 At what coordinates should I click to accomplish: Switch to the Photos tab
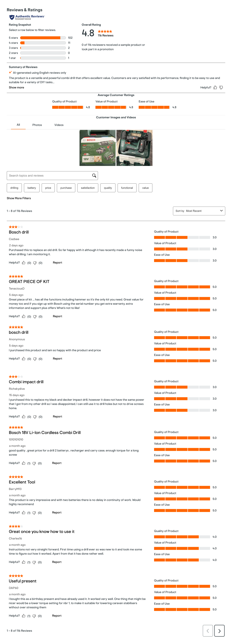click(37, 125)
